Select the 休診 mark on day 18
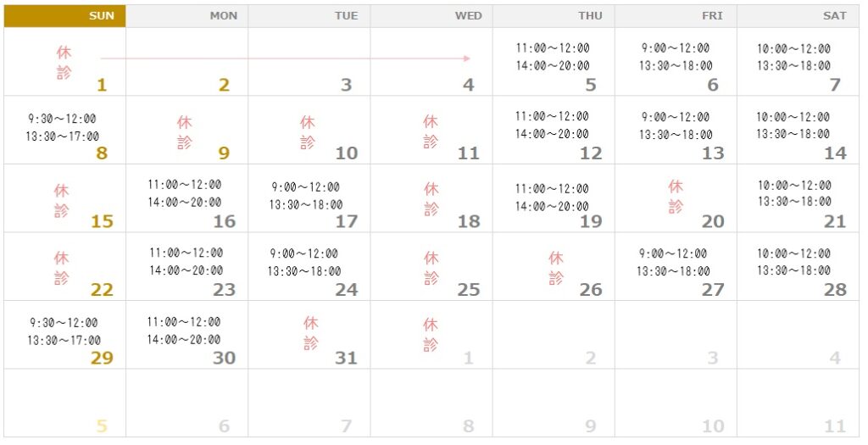This screenshot has width=868, height=445. 431,198
